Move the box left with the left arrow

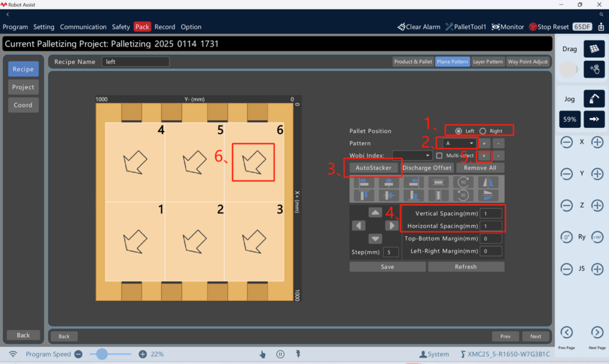(x=359, y=225)
